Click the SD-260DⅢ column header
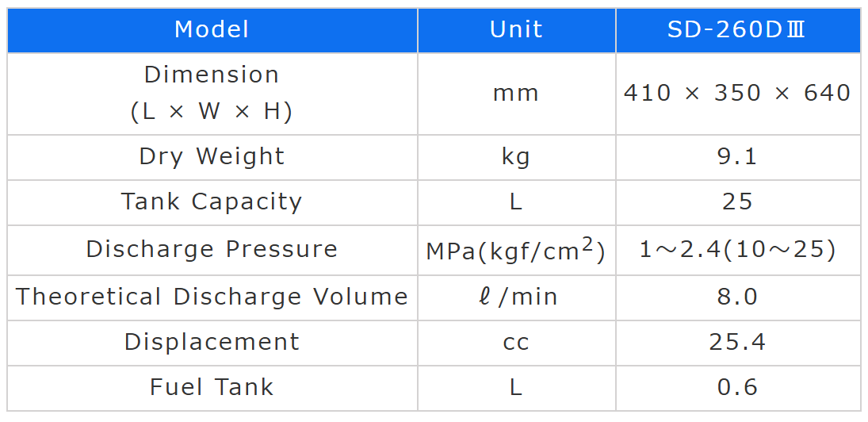The image size is (868, 422). click(737, 30)
